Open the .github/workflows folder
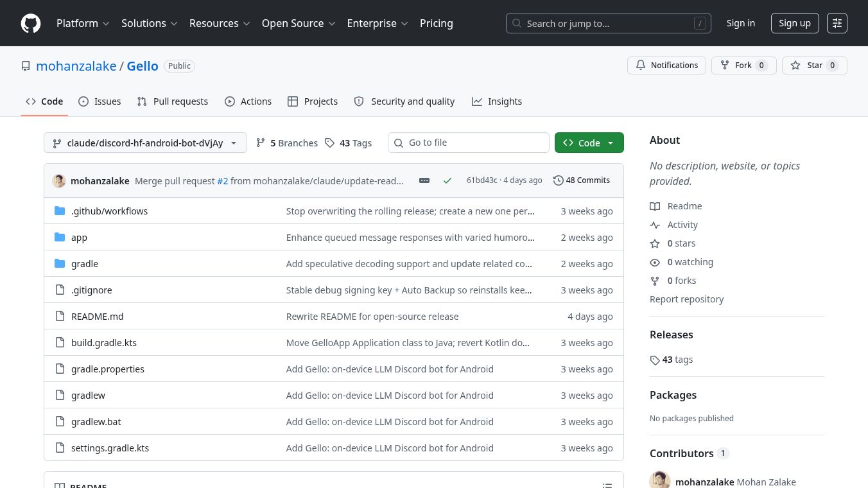This screenshot has height=488, width=868. [109, 211]
